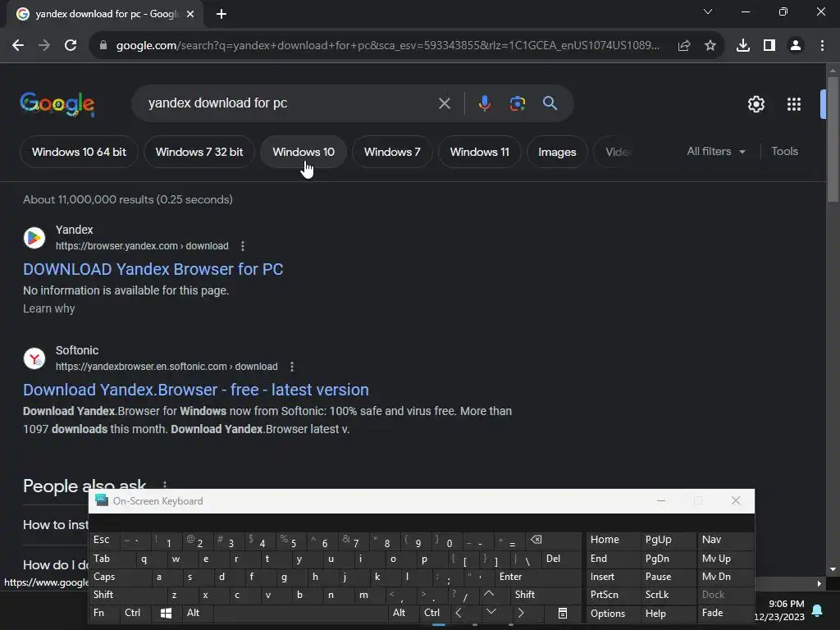
Task: Select the Windows 10 filter chip
Action: [304, 152]
